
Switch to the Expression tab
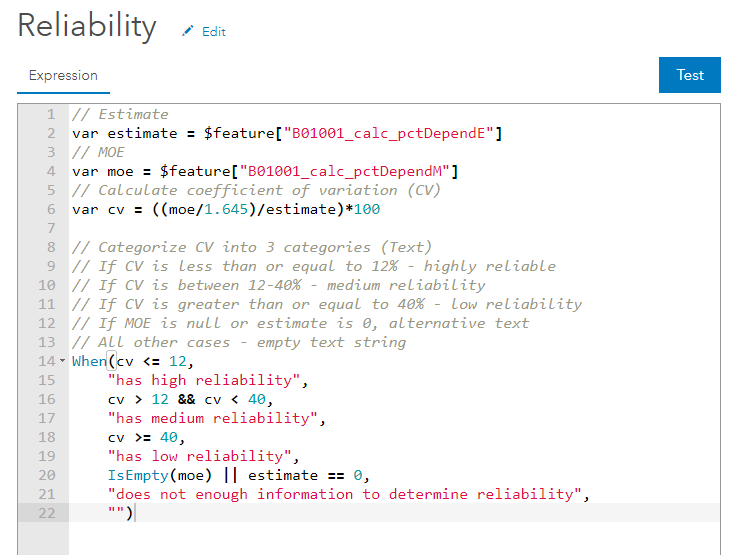pyautogui.click(x=63, y=75)
